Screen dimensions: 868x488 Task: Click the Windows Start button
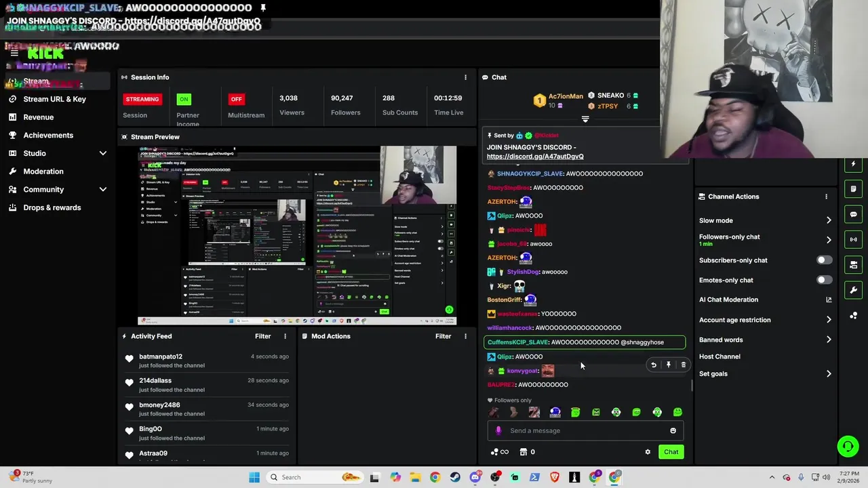pos(254,477)
